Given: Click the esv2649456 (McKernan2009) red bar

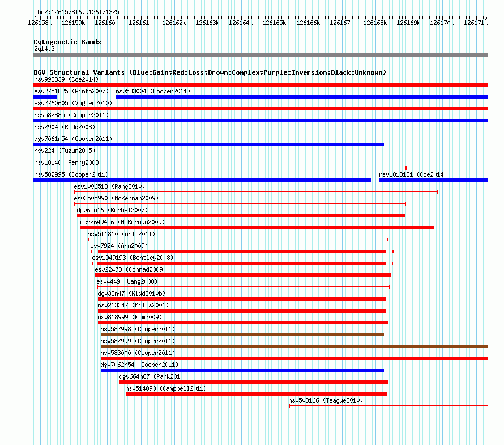Looking at the screenshot, I should point(257,228).
